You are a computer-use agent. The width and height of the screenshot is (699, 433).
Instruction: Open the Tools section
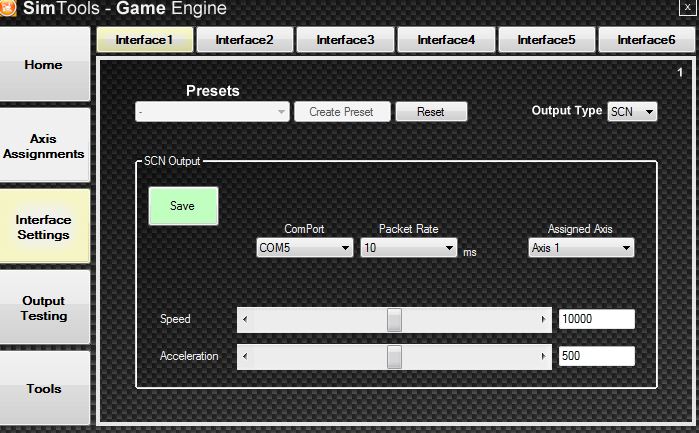tap(44, 388)
